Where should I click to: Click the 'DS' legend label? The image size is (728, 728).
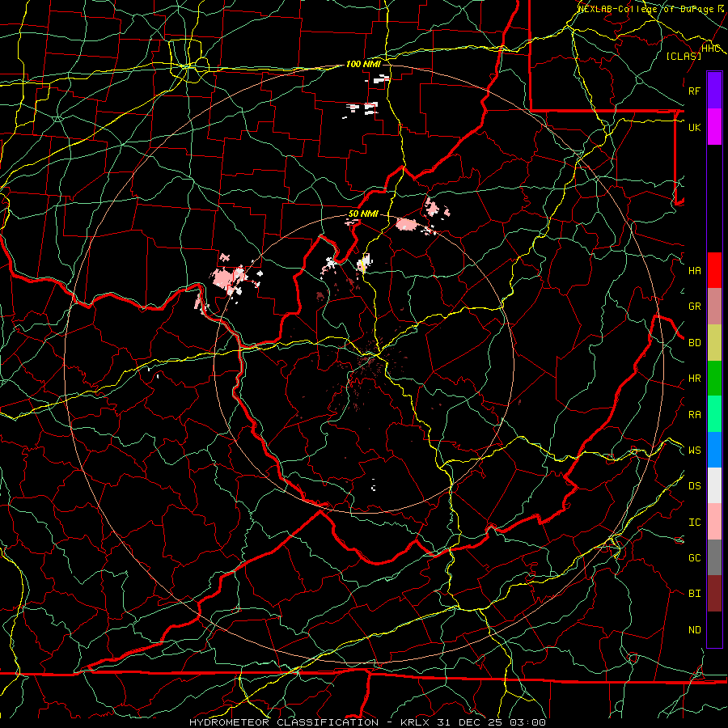tap(694, 485)
